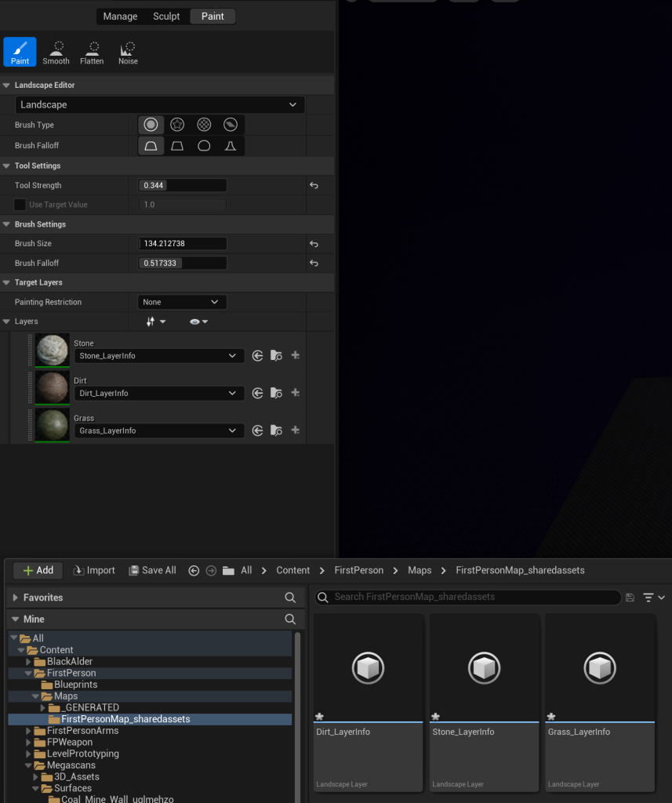Select the Smooth landscape tool
The height and width of the screenshot is (803, 672).
point(56,52)
